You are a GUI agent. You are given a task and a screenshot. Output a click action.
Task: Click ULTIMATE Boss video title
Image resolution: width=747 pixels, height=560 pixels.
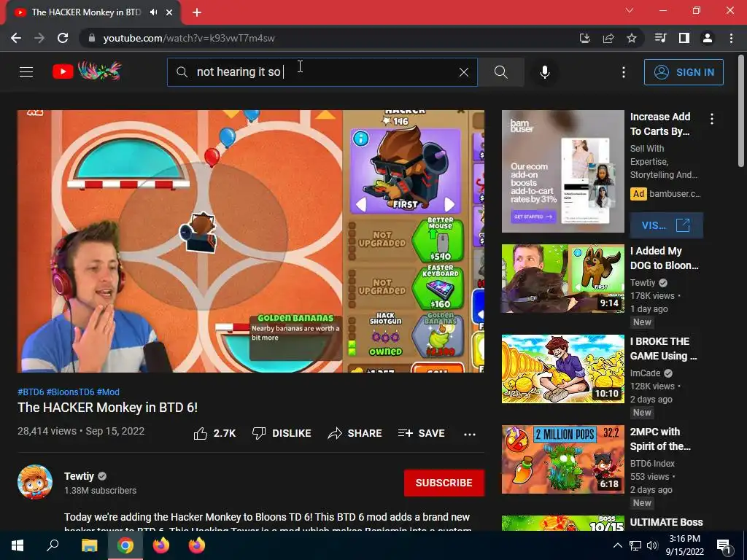(x=666, y=522)
